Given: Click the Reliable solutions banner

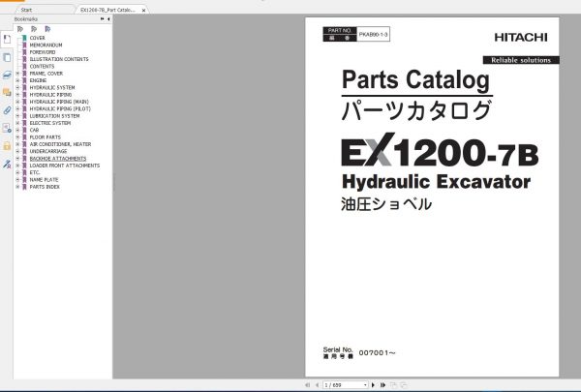Looking at the screenshot, I should click(x=521, y=60).
